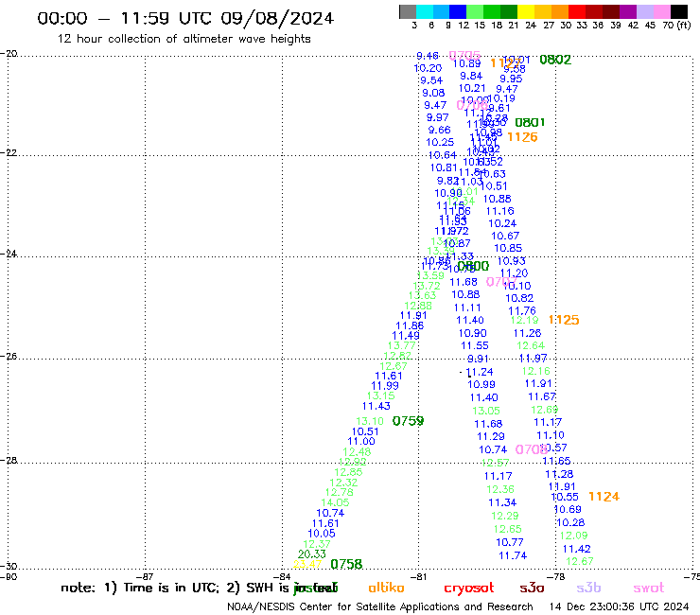Viewport: 700px width, 615px height.
Task: Click the '10.05' wave height value
Action: pyautogui.click(x=322, y=534)
